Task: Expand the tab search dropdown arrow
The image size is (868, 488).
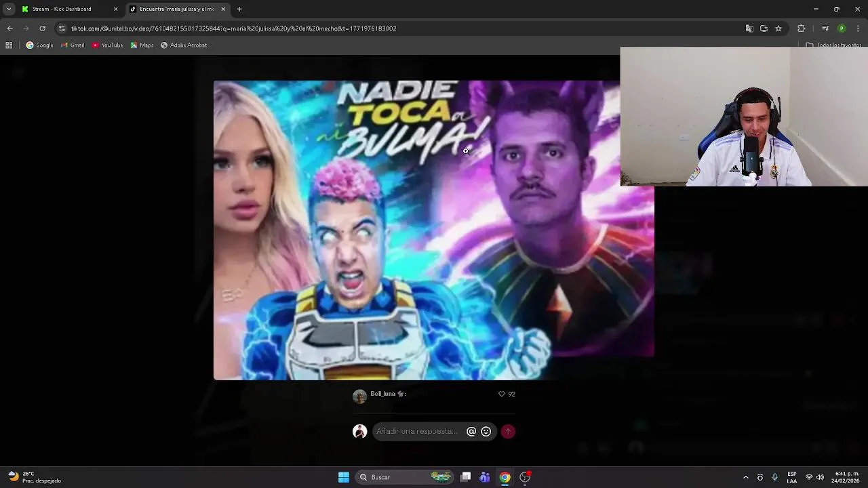Action: (x=8, y=9)
